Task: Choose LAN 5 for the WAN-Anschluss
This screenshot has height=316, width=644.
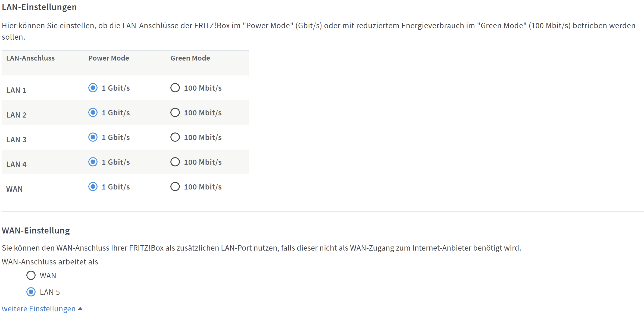Action: coord(31,292)
